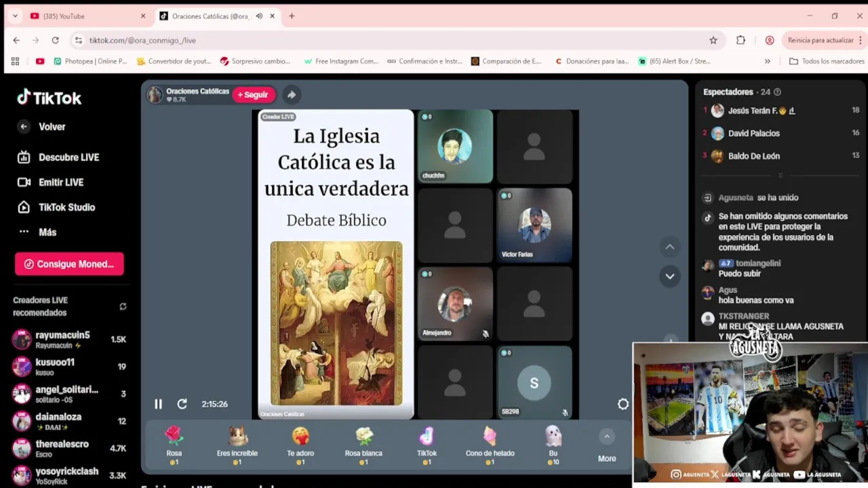Mute the Oraciones Católicas tab audio icon

[x=259, y=16]
